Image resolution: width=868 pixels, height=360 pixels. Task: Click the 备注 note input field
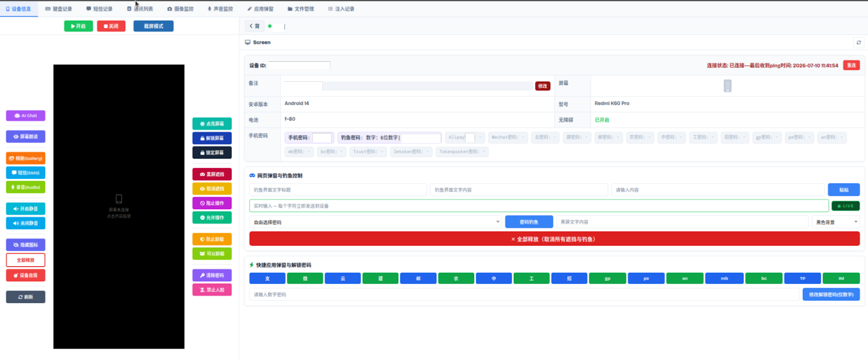[x=409, y=86]
